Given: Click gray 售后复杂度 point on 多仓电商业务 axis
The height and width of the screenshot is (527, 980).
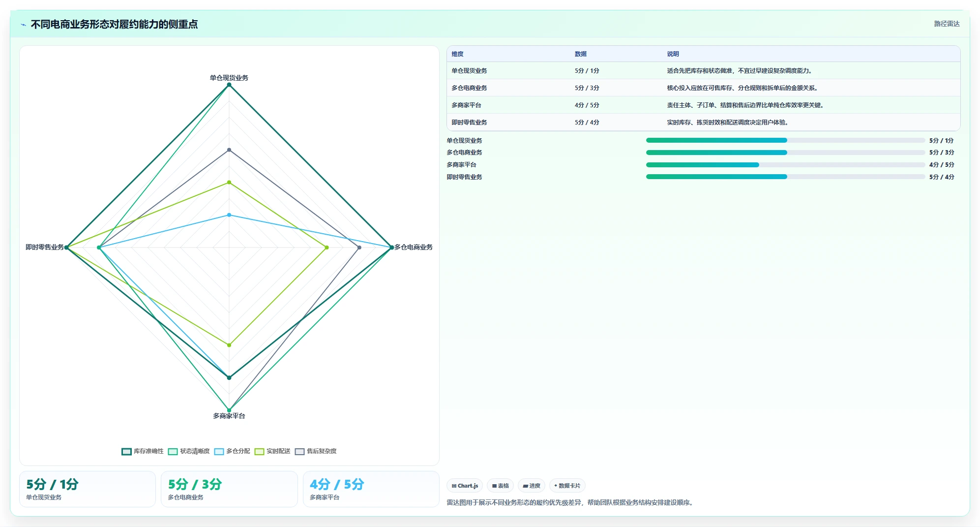Looking at the screenshot, I should 359,248.
